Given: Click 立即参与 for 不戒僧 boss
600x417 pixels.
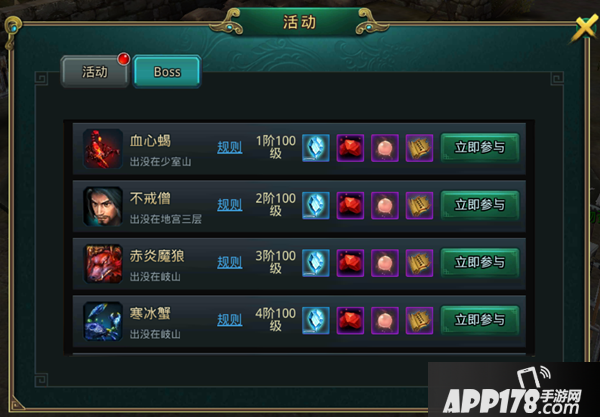Looking at the screenshot, I should pyautogui.click(x=480, y=205).
